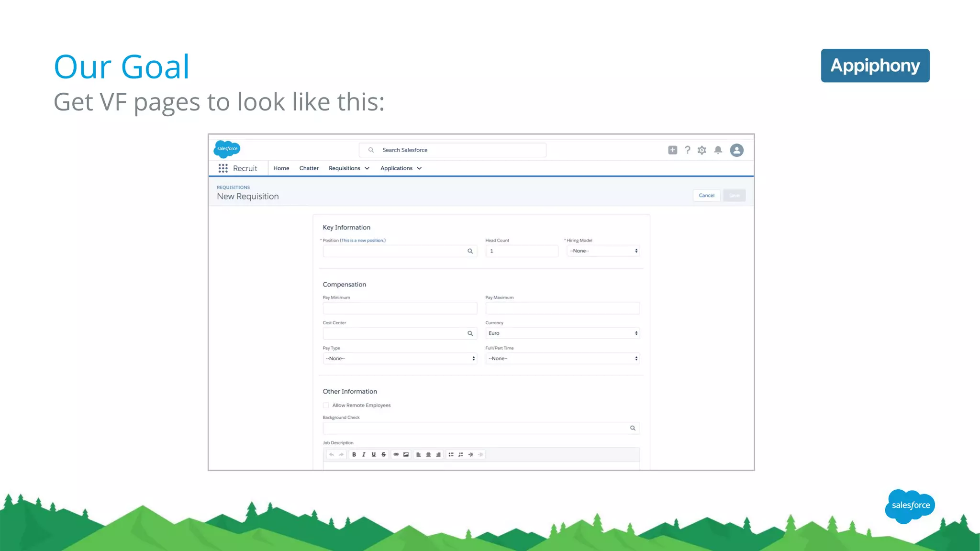Click the global create plus icon
This screenshot has width=980, height=551.
point(672,150)
